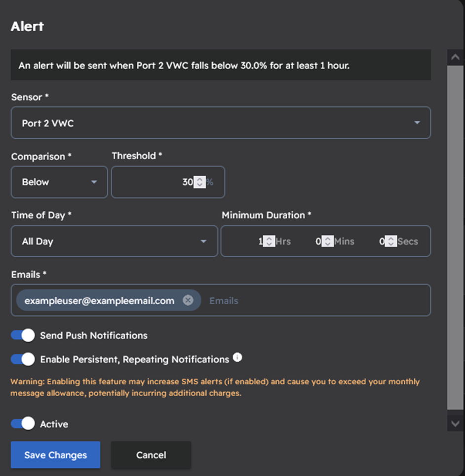
Task: Toggle Send Push Notifications switch
Action: [23, 335]
